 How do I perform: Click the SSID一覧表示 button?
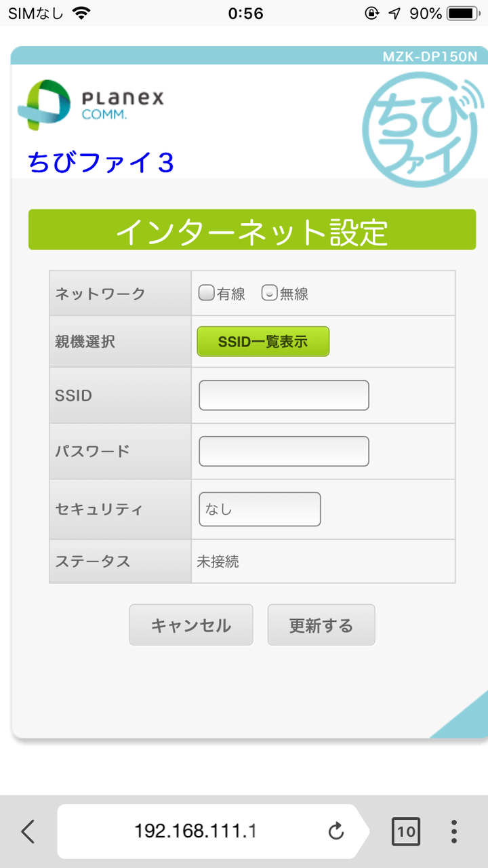(x=263, y=342)
